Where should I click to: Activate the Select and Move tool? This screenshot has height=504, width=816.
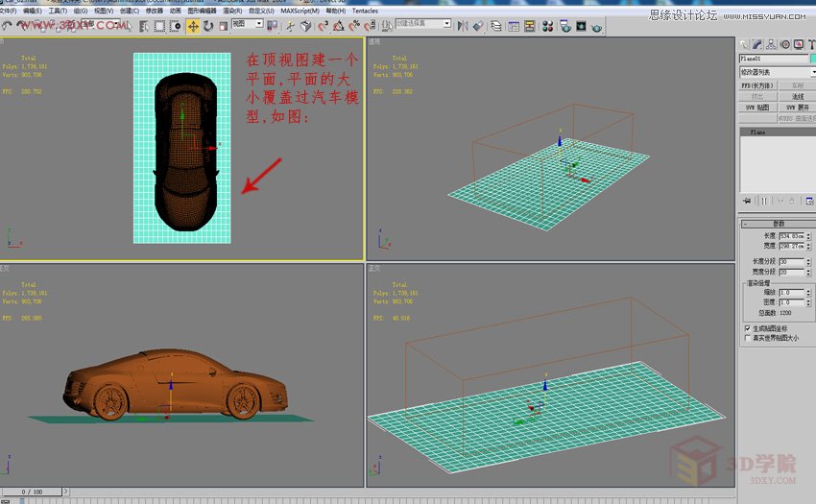(193, 26)
